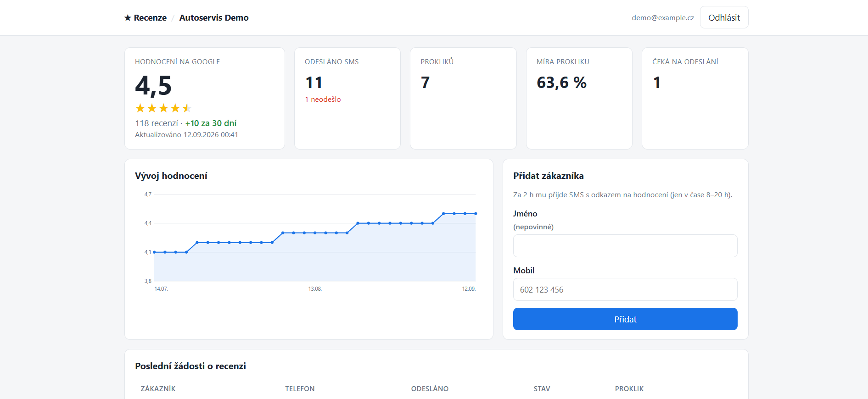Click the '63,6 %' click rate value
This screenshot has width=868, height=399.
[562, 83]
